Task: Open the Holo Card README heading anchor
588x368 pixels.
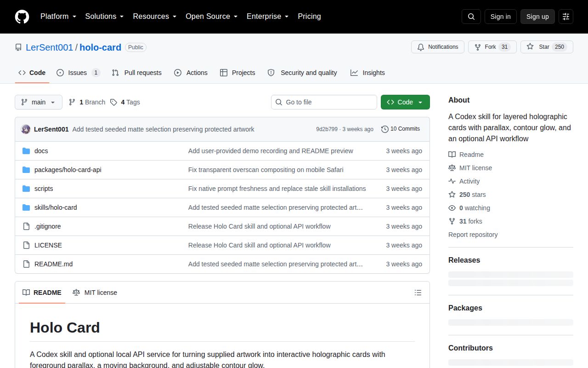Action: 65,328
